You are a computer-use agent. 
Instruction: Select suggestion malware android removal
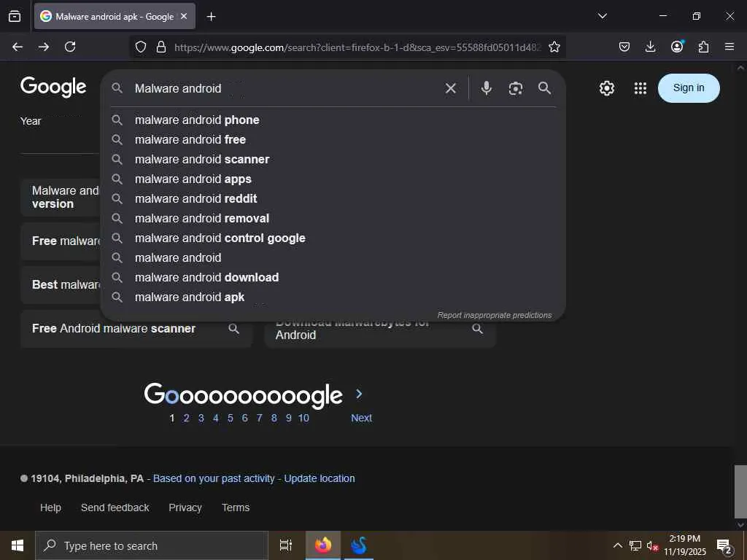tap(333, 218)
